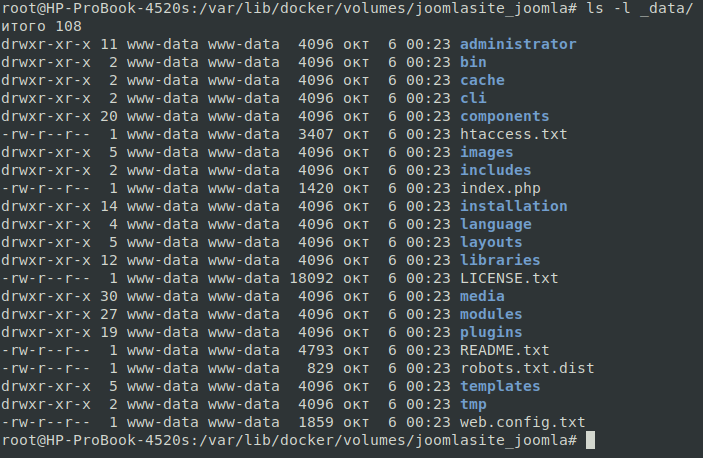Click the cli directory name
The width and height of the screenshot is (703, 458).
pyautogui.click(x=473, y=98)
